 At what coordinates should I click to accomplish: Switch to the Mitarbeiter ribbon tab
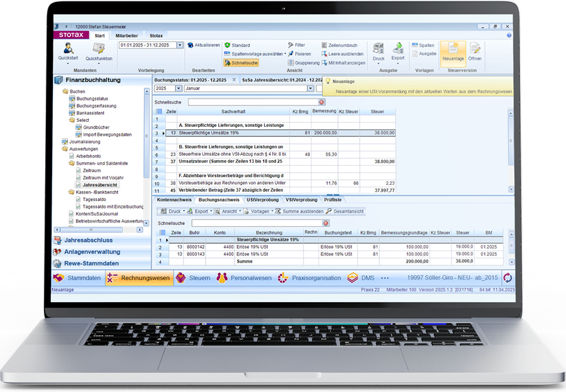point(126,36)
